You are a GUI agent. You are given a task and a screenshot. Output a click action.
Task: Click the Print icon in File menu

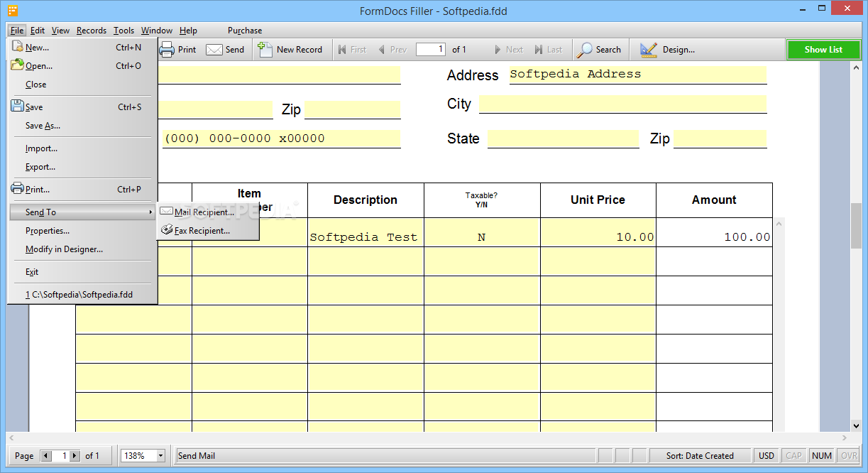(18, 189)
